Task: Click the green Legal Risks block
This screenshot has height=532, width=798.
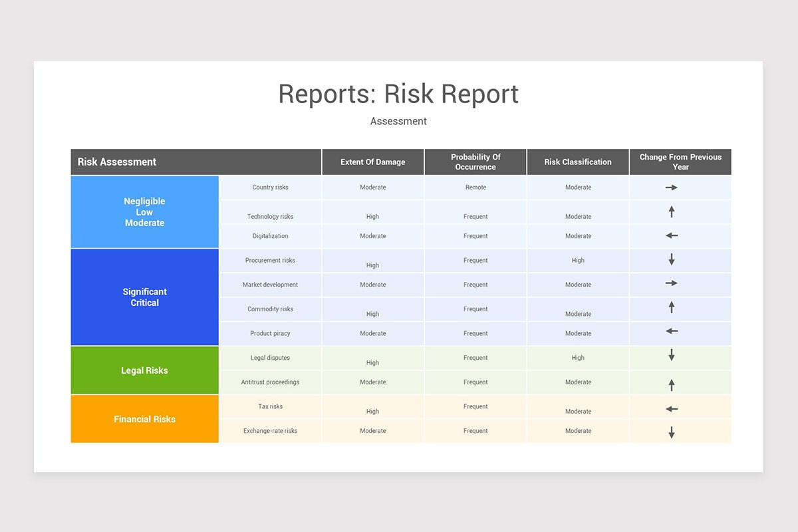Action: click(x=144, y=370)
